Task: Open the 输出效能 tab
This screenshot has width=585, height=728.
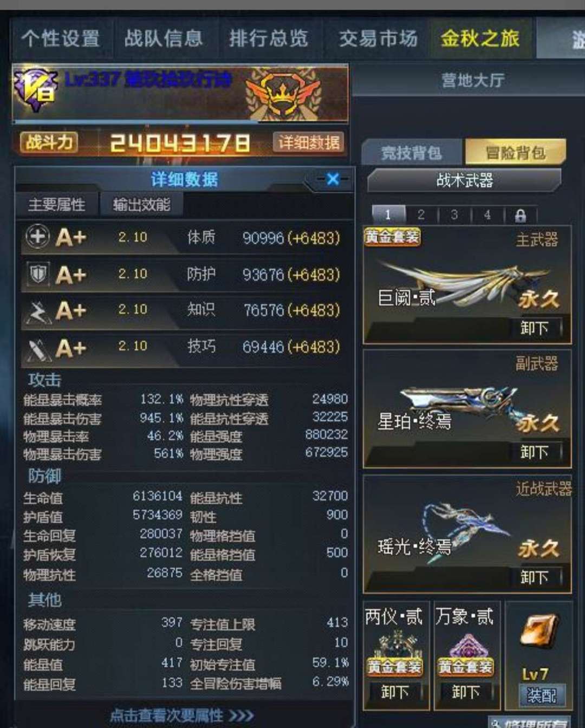Action: pyautogui.click(x=141, y=205)
